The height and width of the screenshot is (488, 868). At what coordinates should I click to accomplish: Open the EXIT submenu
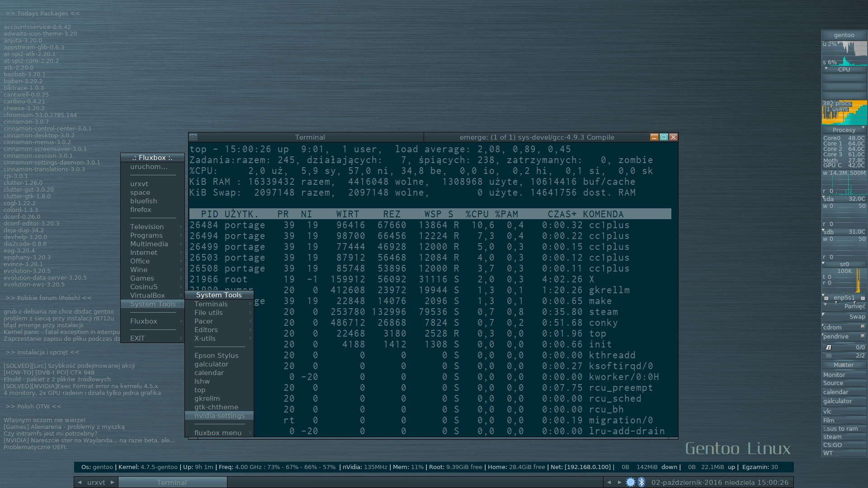pos(153,338)
